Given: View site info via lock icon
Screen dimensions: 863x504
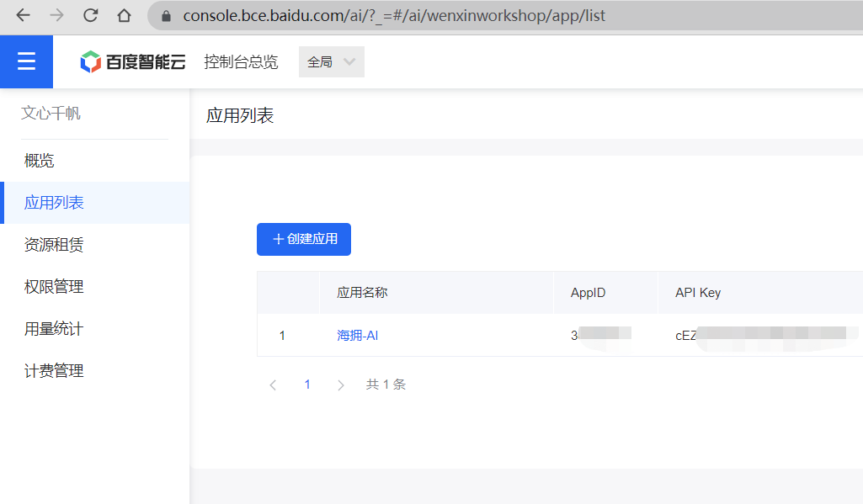Looking at the screenshot, I should coord(166,16).
